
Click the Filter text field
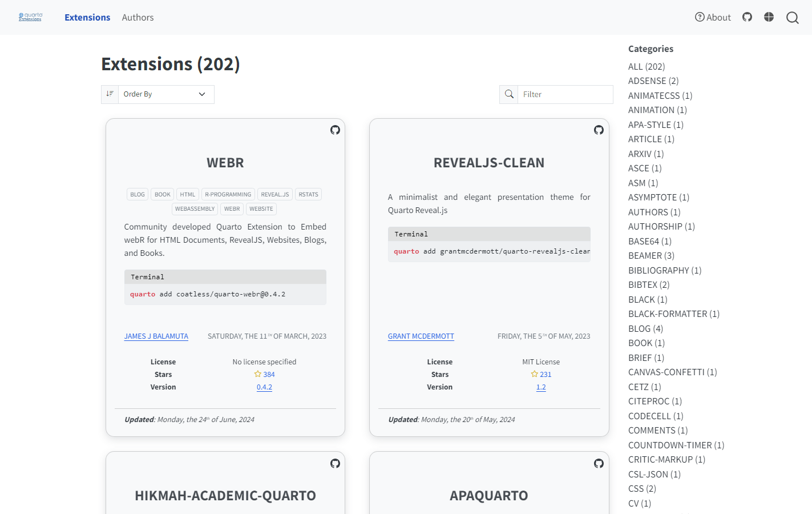pyautogui.click(x=565, y=94)
